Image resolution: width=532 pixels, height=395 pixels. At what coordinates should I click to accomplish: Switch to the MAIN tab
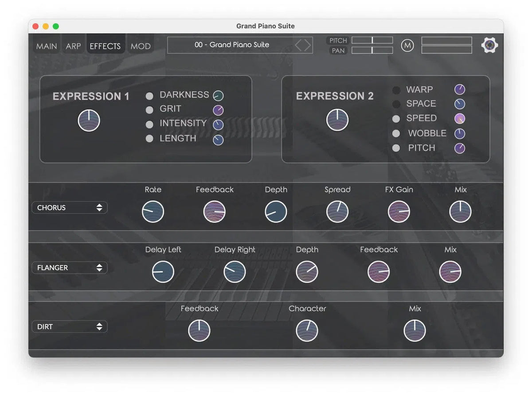tap(46, 46)
